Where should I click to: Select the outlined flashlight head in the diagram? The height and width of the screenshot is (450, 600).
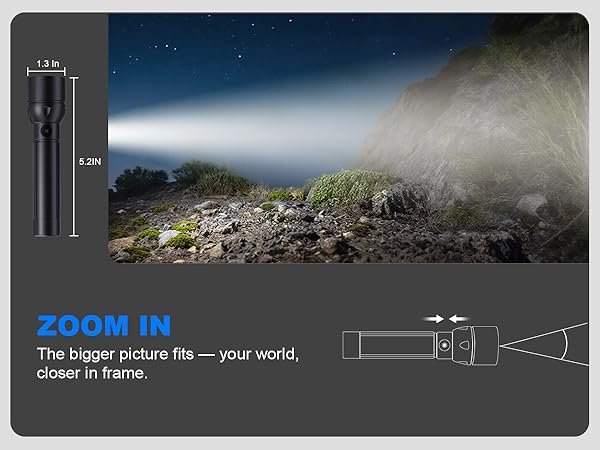[475, 346]
